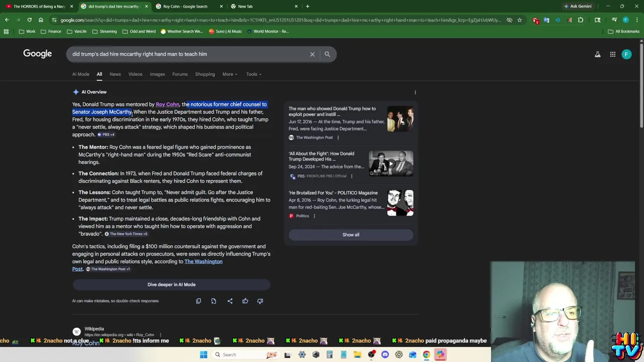Open the Politico article thumbnail
Screen dimensions: 644x362
coord(400,203)
